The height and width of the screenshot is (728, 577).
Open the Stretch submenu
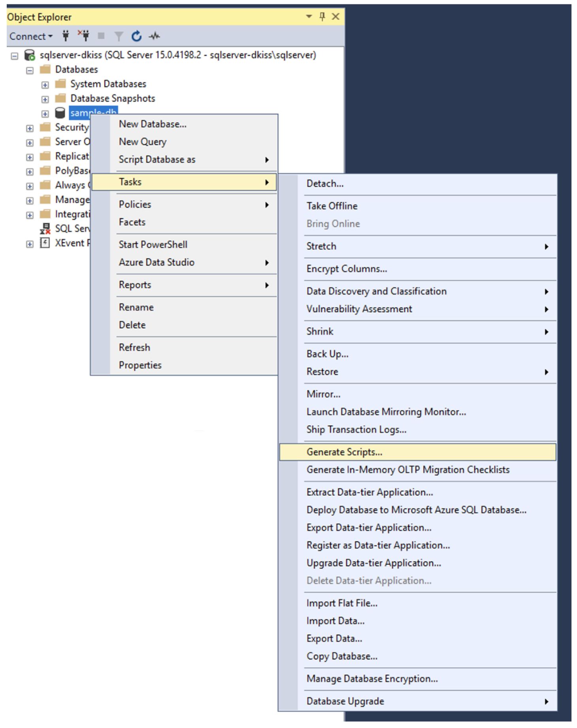point(418,246)
